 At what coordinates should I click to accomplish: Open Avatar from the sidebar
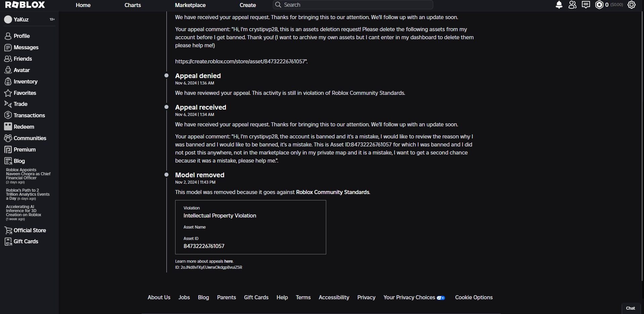coord(21,70)
